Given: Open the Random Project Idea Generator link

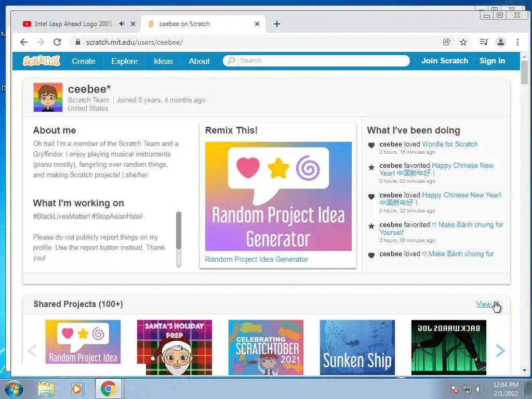Looking at the screenshot, I should [x=257, y=259].
